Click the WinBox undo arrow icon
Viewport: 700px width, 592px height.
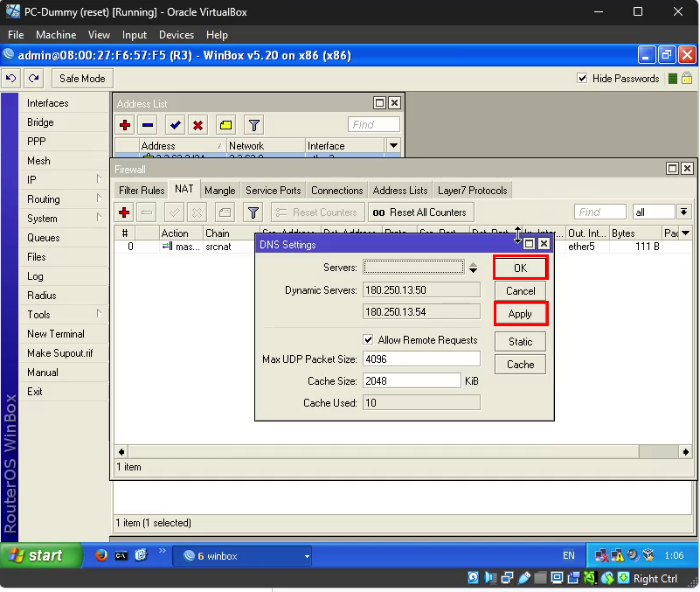click(x=11, y=79)
